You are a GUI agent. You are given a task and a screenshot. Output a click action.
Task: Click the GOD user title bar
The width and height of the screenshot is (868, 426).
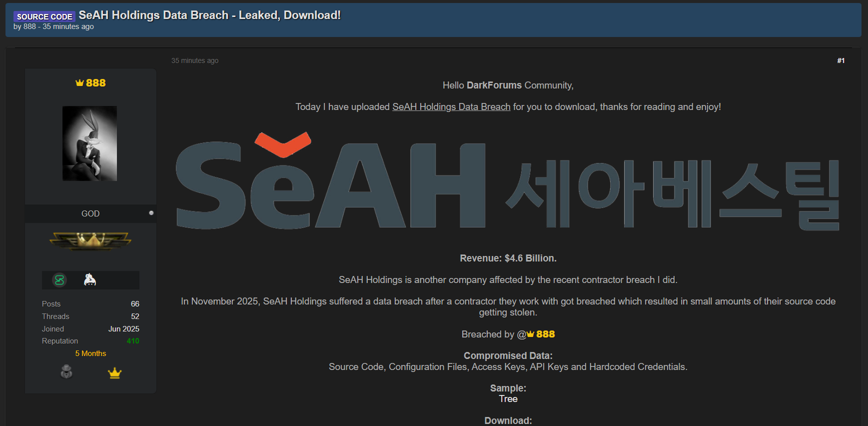90,213
